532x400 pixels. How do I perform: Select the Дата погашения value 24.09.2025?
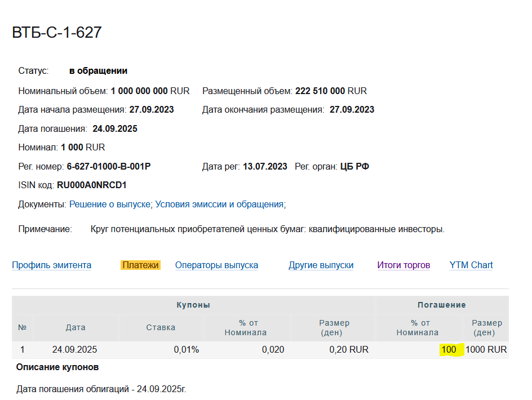pos(115,128)
